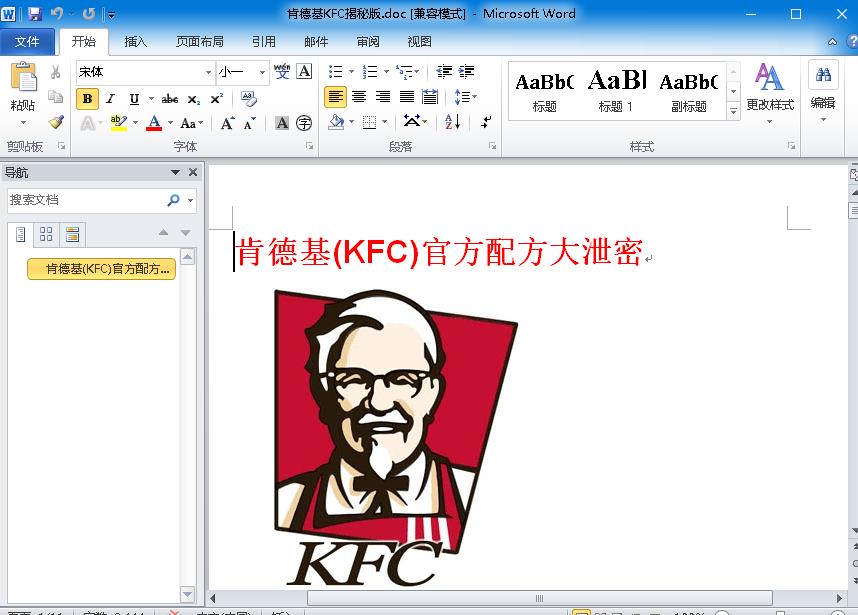
Task: Click the Grow Font icon
Action: point(227,123)
